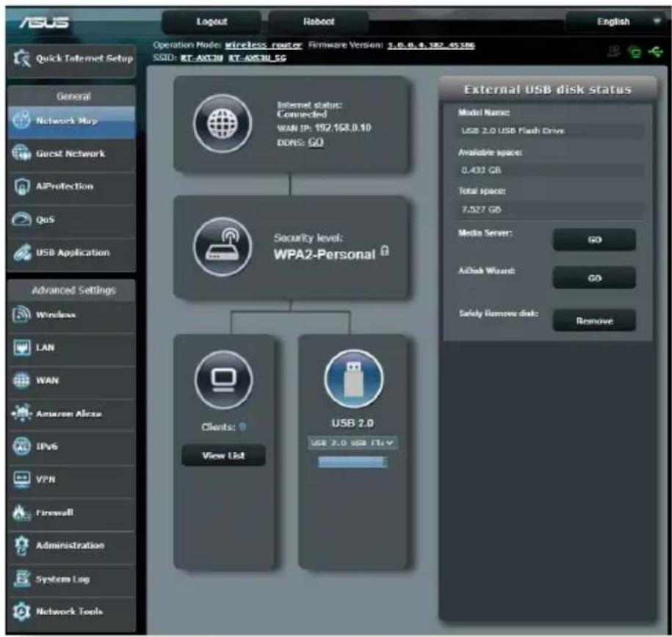
Task: Click the wireless router security icon
Action: click(x=223, y=247)
